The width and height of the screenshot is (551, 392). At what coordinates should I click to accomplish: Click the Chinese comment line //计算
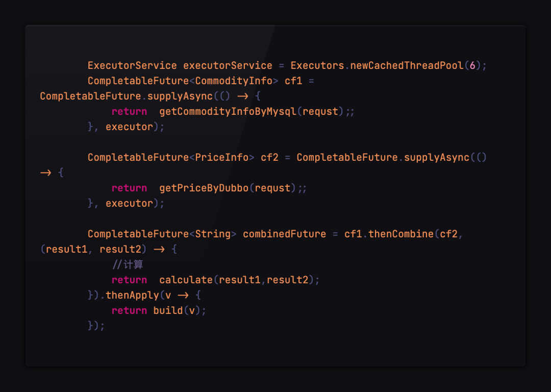pos(128,264)
